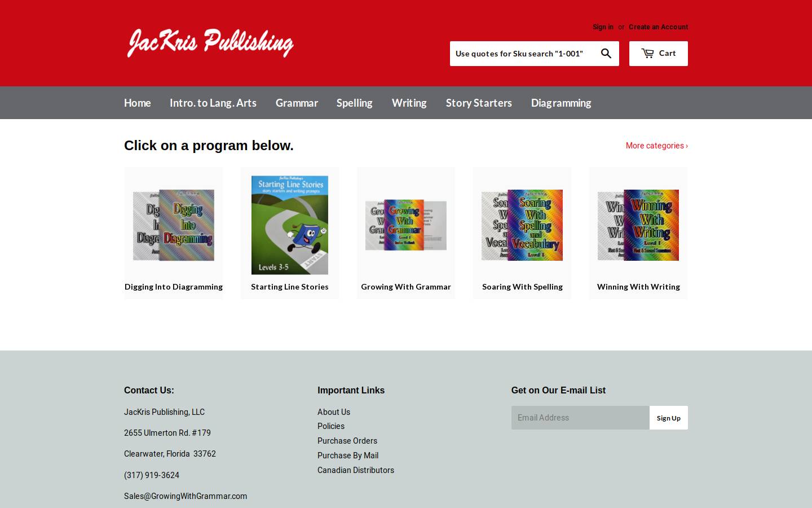The image size is (812, 508).
Task: Open the Diagramming menu item
Action: 561,103
